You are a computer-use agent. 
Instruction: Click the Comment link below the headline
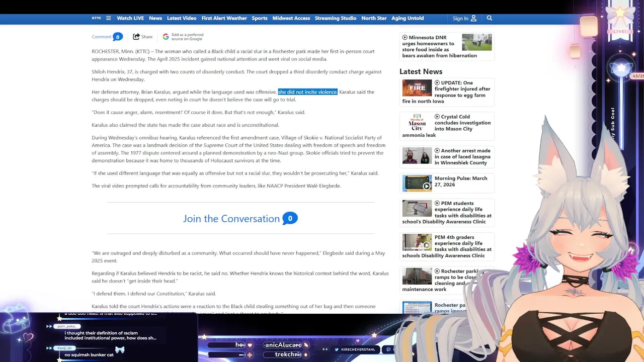coord(102,37)
